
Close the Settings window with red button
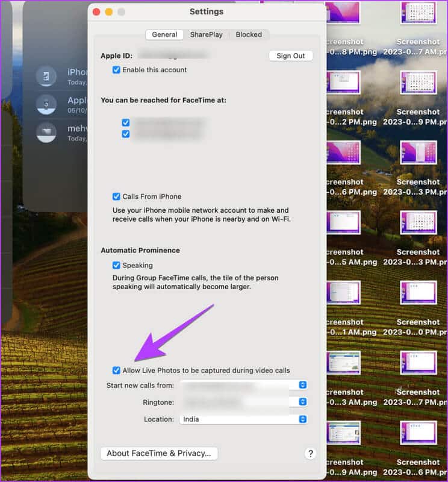pyautogui.click(x=96, y=12)
